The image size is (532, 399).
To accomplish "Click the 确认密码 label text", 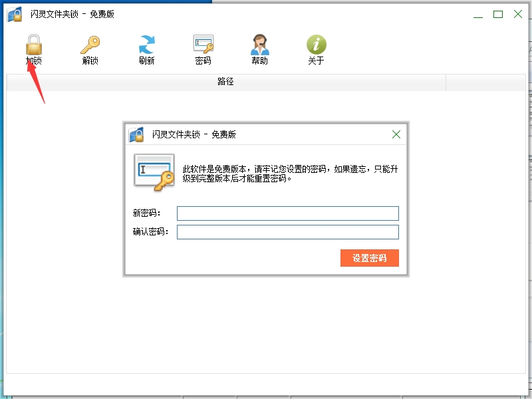I will point(151,231).
